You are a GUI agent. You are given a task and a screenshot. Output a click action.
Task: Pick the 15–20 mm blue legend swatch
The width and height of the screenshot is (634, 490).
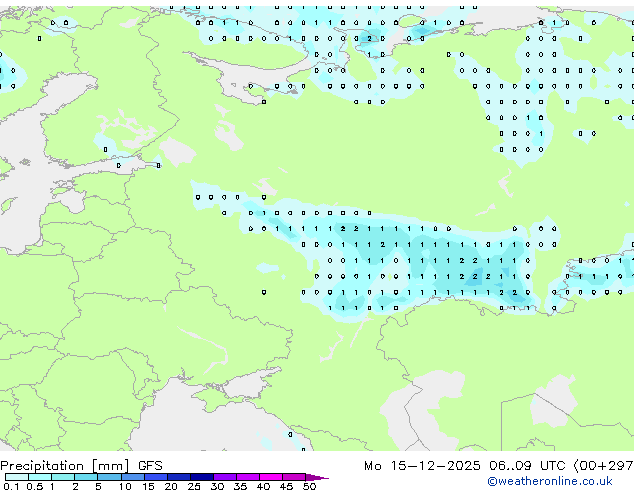click(156, 477)
